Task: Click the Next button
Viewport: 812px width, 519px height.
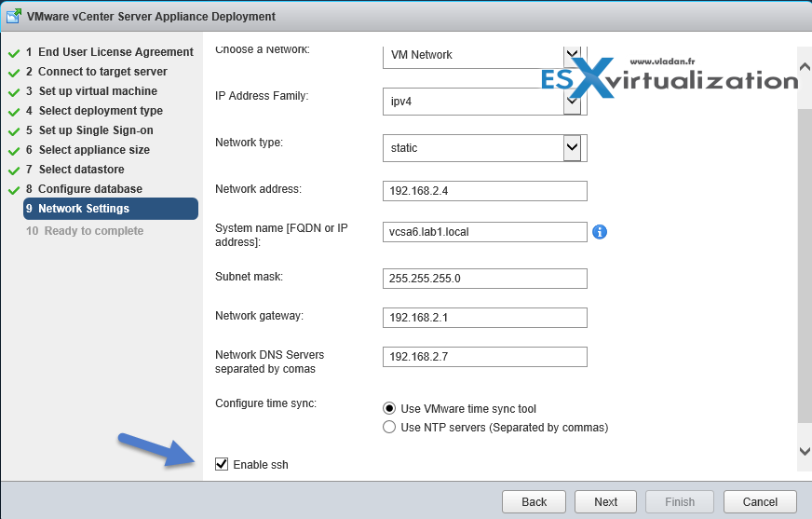Action: (x=605, y=502)
